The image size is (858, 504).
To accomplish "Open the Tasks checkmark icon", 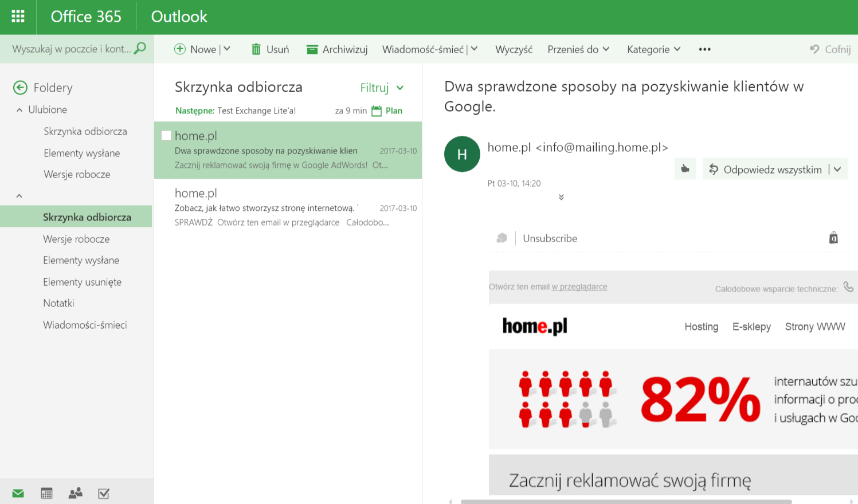I will click(104, 493).
